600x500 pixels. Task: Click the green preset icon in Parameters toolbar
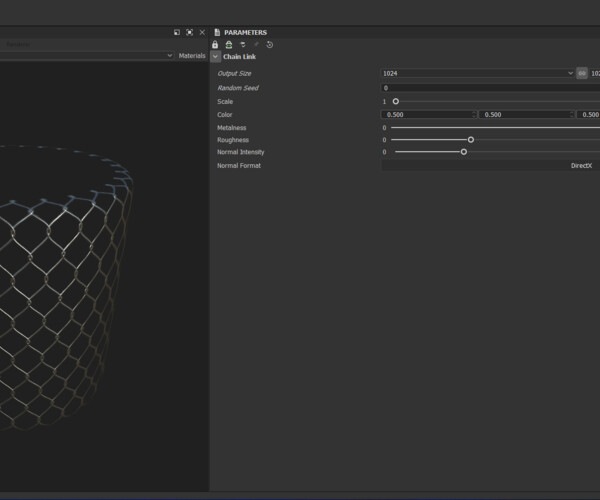pos(229,45)
